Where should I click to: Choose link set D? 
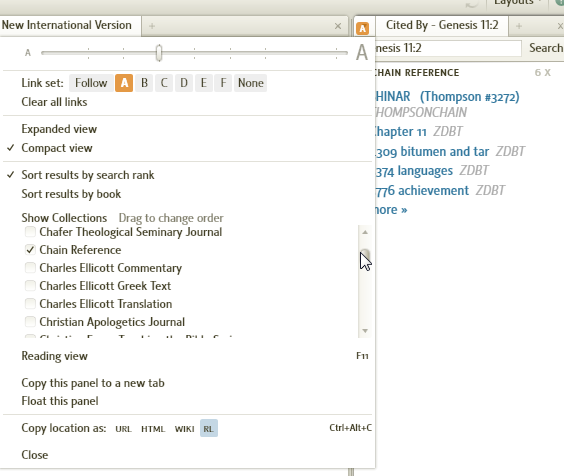pos(184,83)
